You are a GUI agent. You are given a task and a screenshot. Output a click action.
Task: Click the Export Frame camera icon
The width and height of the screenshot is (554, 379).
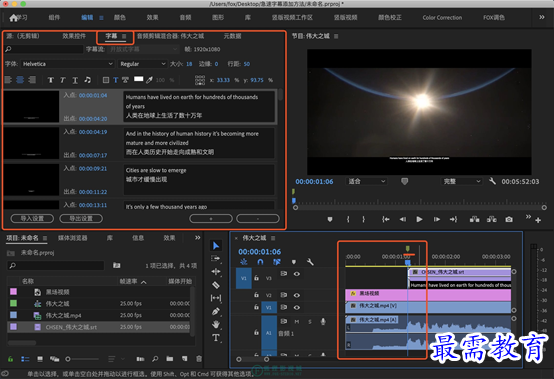tap(509, 219)
